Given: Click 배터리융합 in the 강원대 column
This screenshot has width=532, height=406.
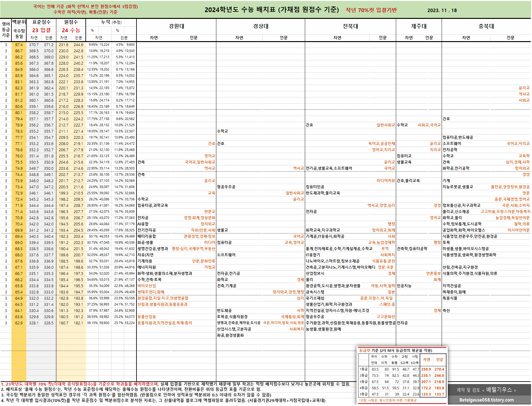Looking at the screenshot, I should (147, 236).
